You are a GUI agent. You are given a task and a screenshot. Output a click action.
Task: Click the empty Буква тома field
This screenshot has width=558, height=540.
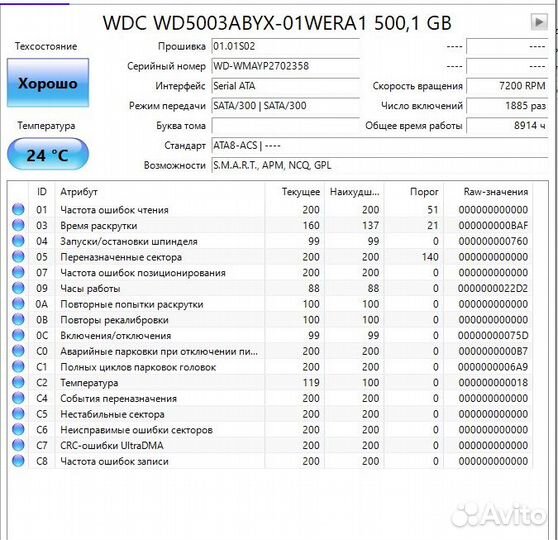pos(285,126)
